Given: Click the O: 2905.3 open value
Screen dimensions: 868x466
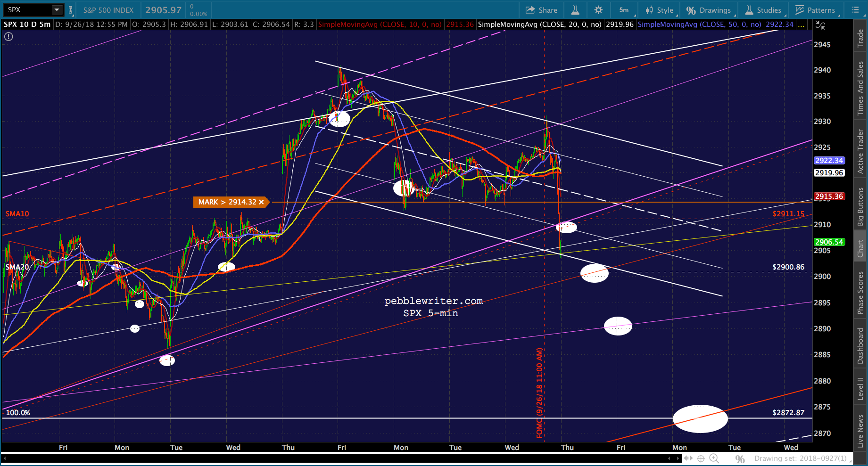Looking at the screenshot, I should (149, 25).
